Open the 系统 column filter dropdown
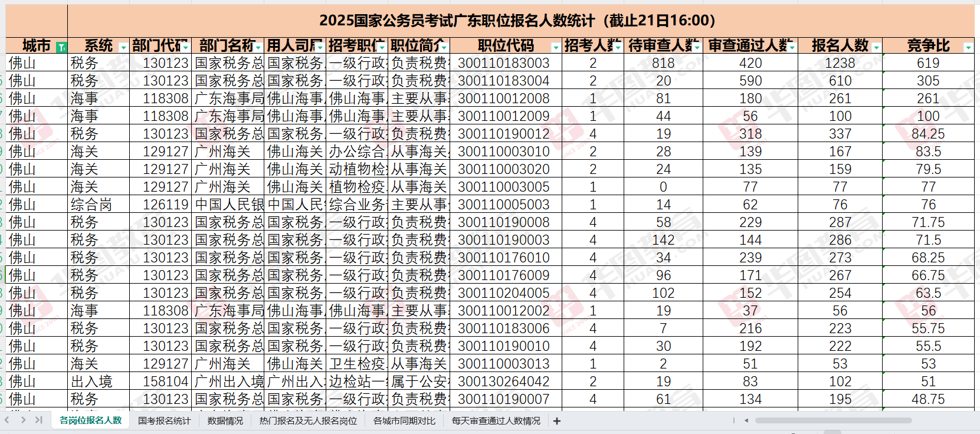Image resolution: width=980 pixels, height=434 pixels. click(x=123, y=47)
